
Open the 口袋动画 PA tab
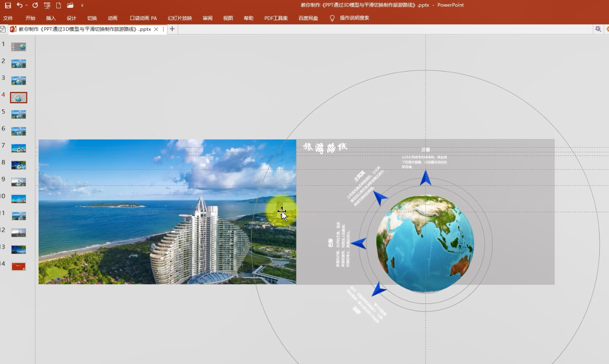coord(143,18)
